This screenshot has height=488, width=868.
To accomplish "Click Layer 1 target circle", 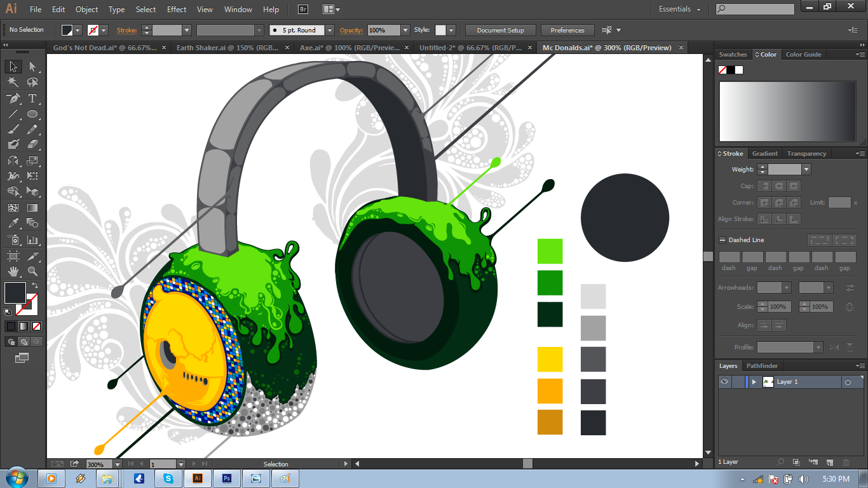I will (x=848, y=382).
